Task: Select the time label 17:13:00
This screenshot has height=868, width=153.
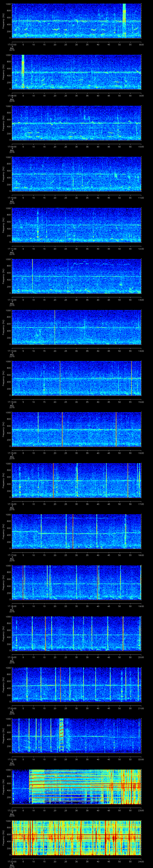Action: click(x=12, y=351)
